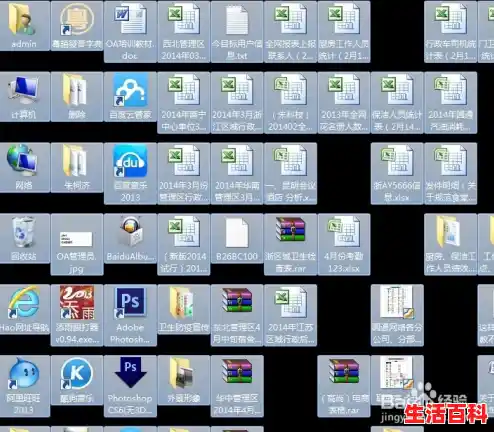Launch the Adobe Photoshop shortcut
This screenshot has height=432, width=494.
[130, 315]
